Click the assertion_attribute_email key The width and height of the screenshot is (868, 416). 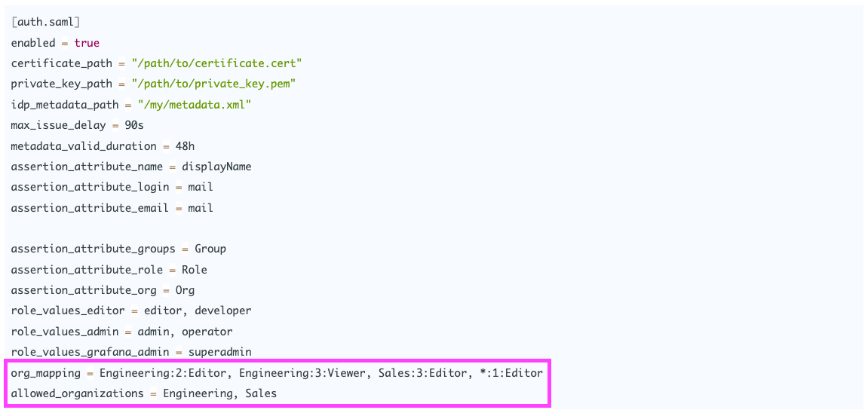point(90,207)
